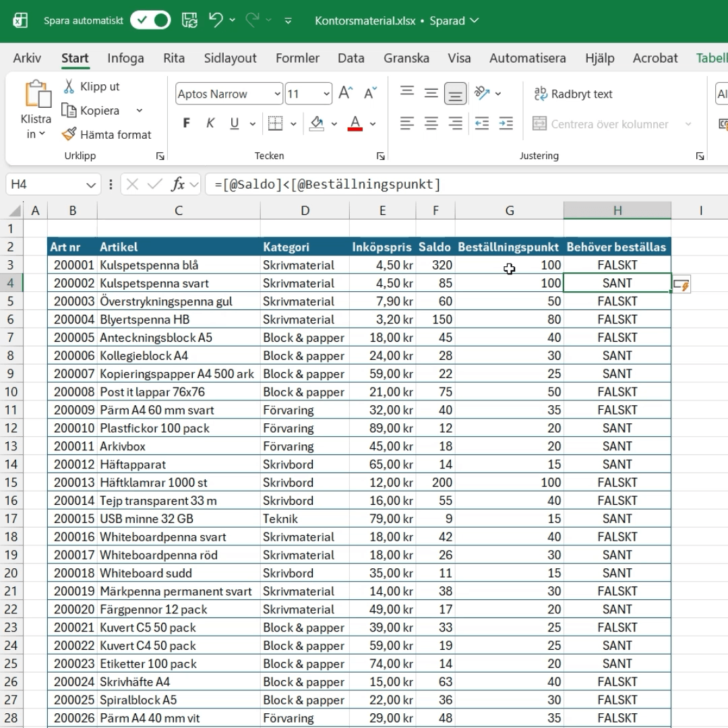The height and width of the screenshot is (728, 728).
Task: Center align text horizontally
Action: [431, 123]
